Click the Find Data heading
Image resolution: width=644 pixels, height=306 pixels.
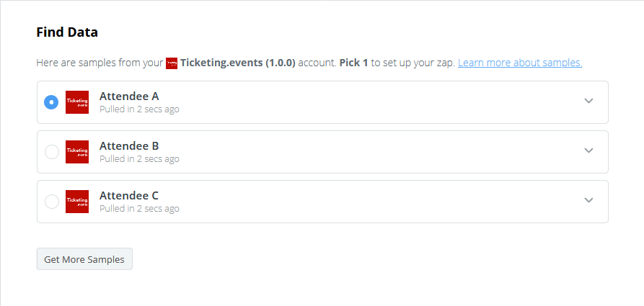67,32
